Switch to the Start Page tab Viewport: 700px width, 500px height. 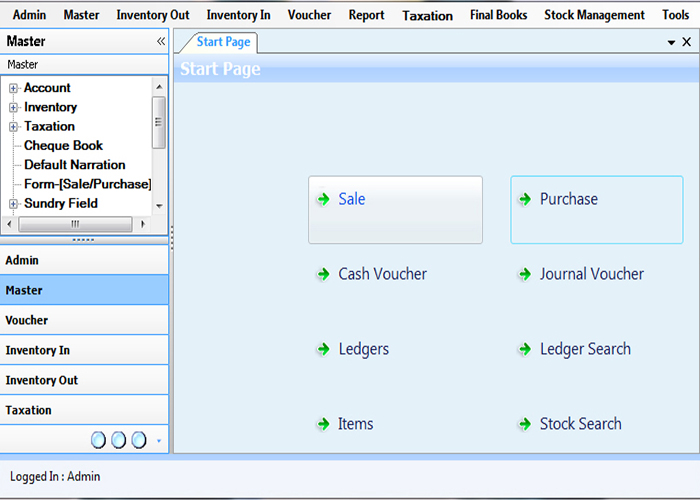pyautogui.click(x=224, y=42)
